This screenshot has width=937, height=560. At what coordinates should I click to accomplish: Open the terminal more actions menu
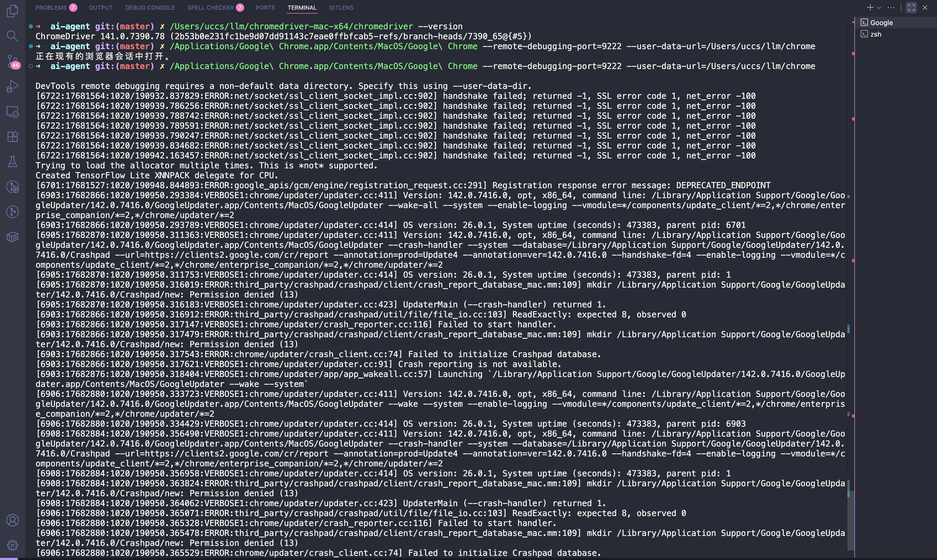click(891, 8)
